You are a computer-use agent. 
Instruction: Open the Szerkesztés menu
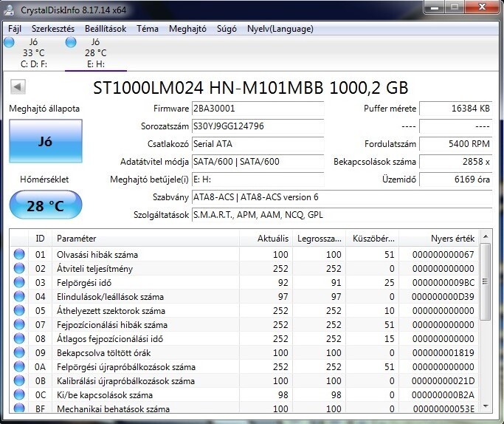53,29
